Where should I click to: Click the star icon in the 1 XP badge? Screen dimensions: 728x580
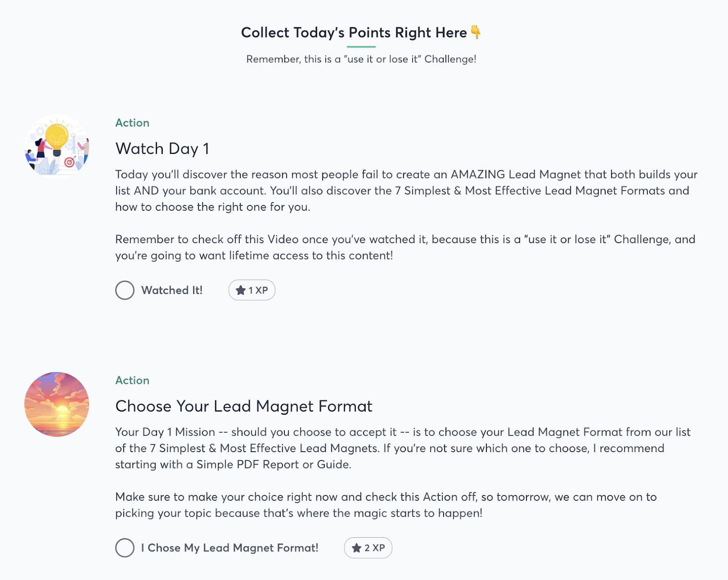pos(241,290)
